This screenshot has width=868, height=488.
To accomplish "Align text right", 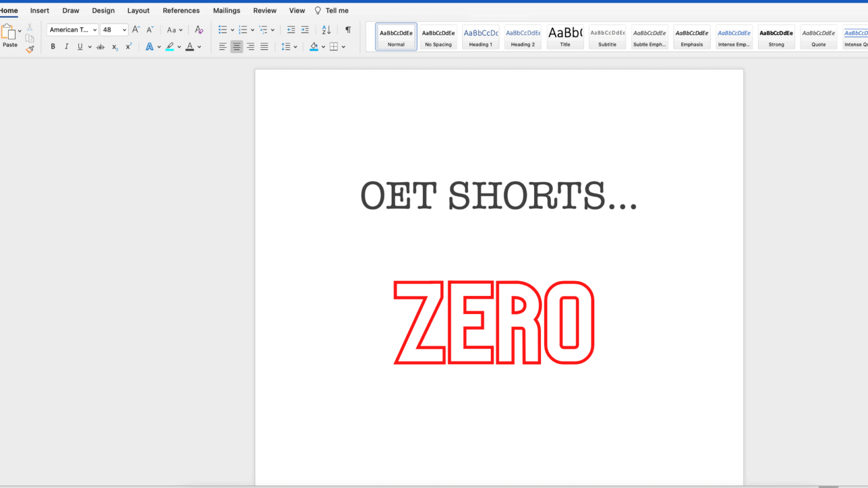I will pyautogui.click(x=251, y=46).
